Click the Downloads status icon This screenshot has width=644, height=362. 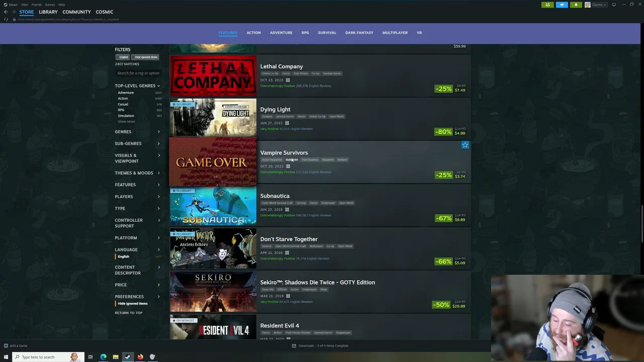click(x=294, y=345)
